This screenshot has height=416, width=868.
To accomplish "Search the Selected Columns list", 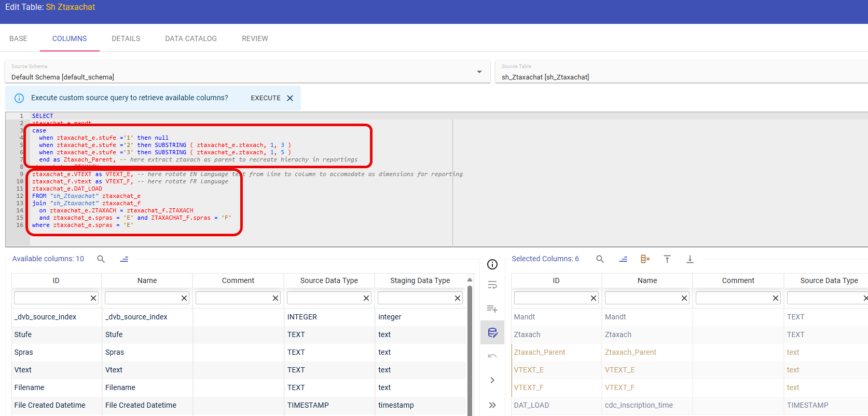I will [x=600, y=259].
